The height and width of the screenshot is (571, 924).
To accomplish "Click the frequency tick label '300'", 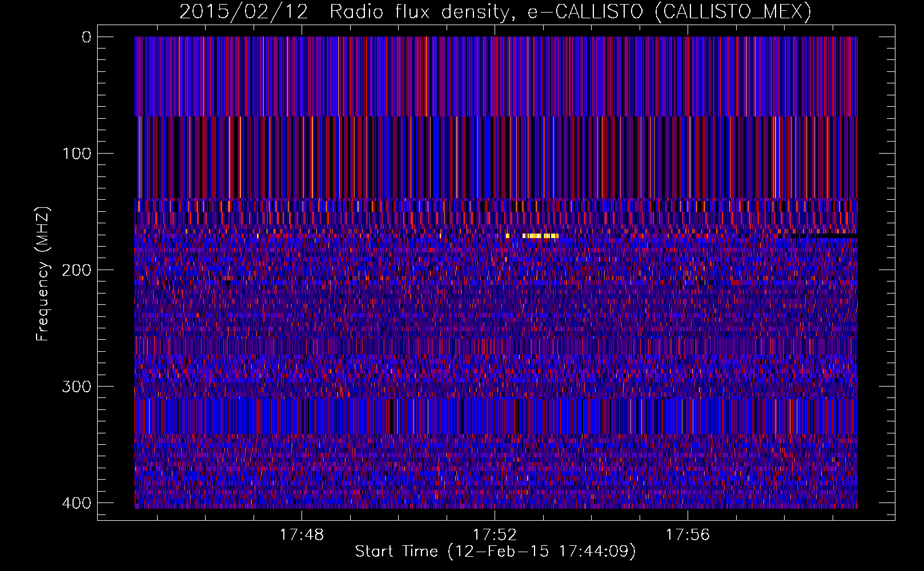I will point(76,387).
